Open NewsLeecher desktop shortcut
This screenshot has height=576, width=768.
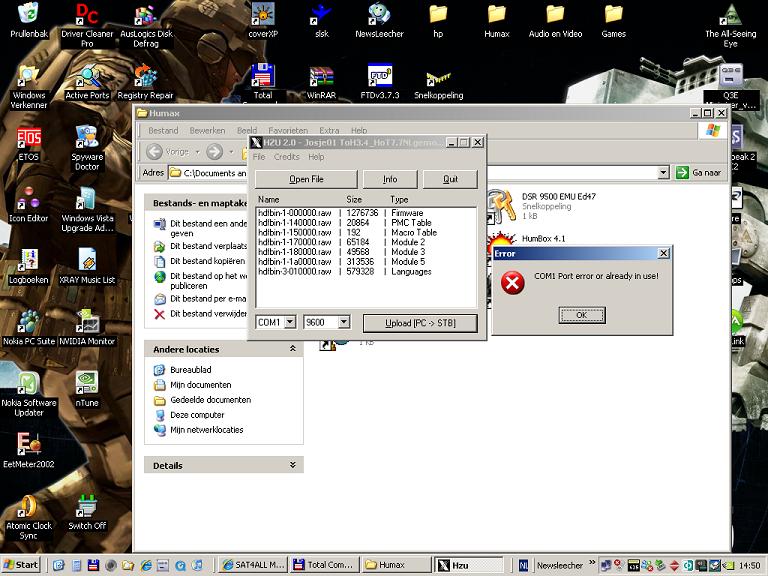coord(379,15)
